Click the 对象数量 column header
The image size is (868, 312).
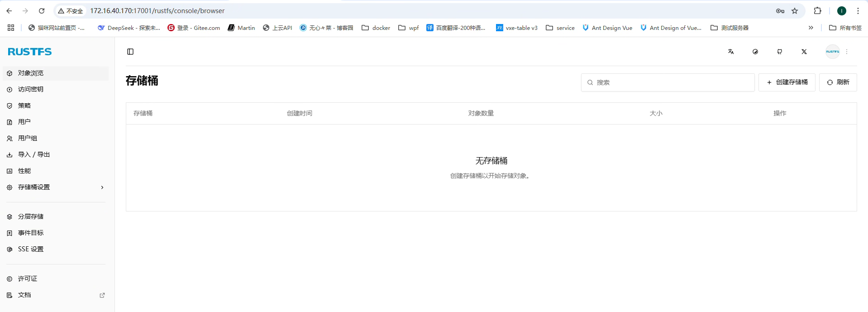pyautogui.click(x=481, y=113)
